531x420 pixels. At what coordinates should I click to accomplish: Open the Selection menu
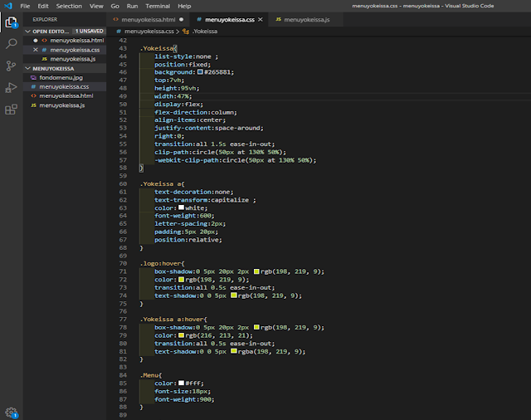pyautogui.click(x=69, y=6)
